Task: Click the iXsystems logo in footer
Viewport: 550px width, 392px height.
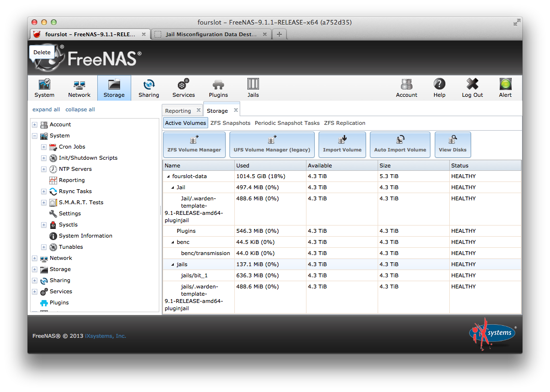Action: click(492, 333)
